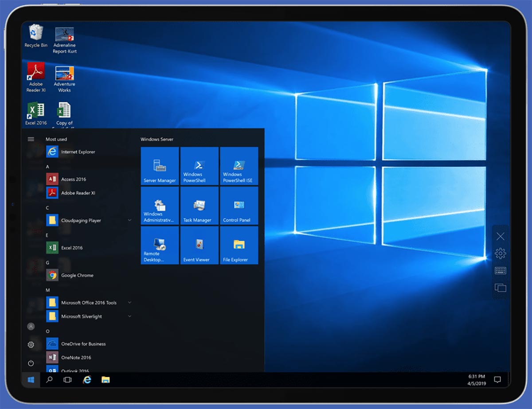Launch the Windows PowerShell tile
Screen dimensions: 532x409
point(199,166)
